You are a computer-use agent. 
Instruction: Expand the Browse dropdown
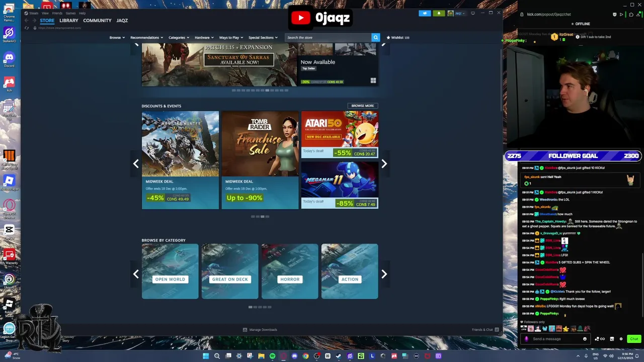click(x=117, y=37)
